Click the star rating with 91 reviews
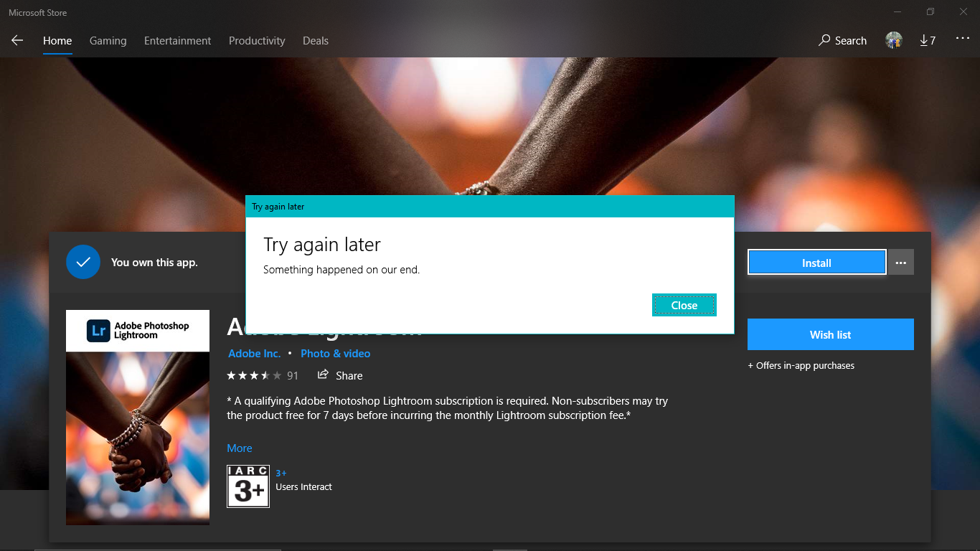 263,375
